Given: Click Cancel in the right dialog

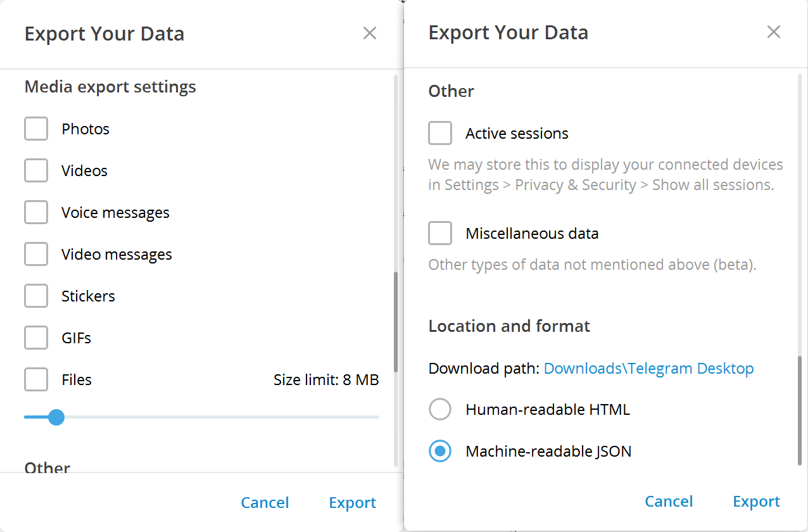Looking at the screenshot, I should (669, 502).
